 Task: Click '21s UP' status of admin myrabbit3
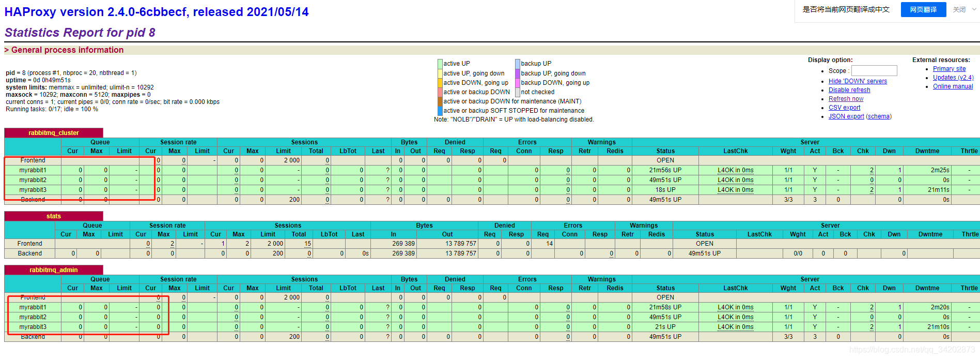pos(665,327)
